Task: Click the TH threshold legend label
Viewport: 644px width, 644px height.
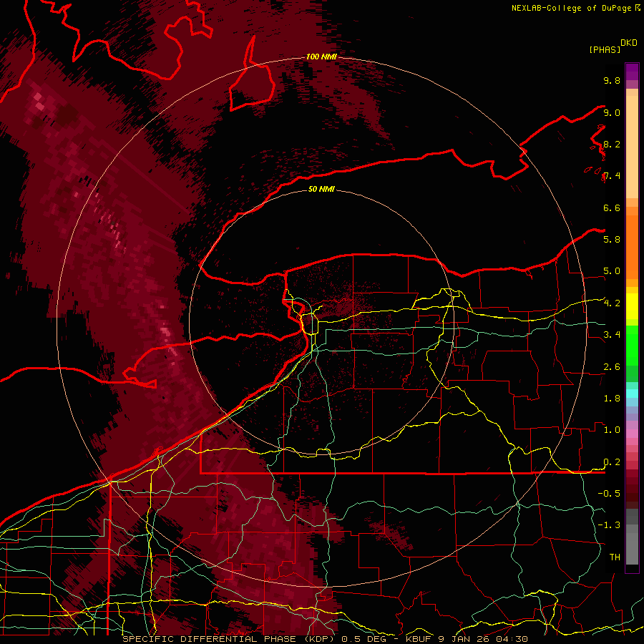Action: point(615,557)
